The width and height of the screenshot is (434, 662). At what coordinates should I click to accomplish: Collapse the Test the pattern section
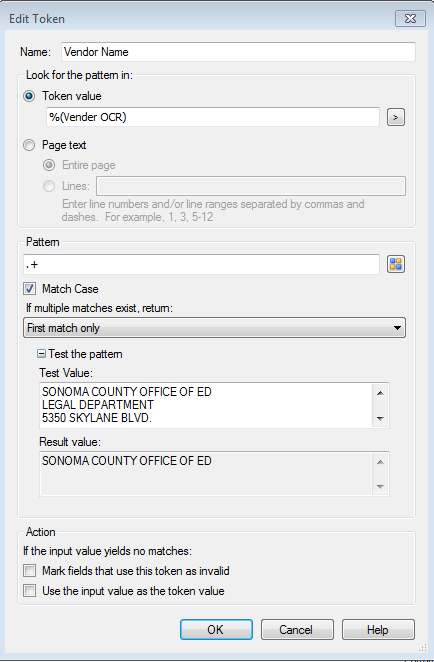click(41, 354)
